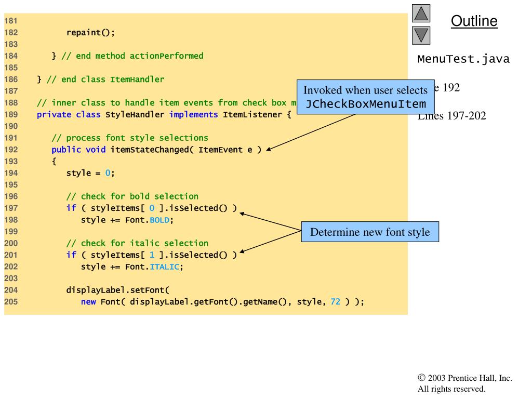Select the MenuTest.java file name text

(463, 59)
